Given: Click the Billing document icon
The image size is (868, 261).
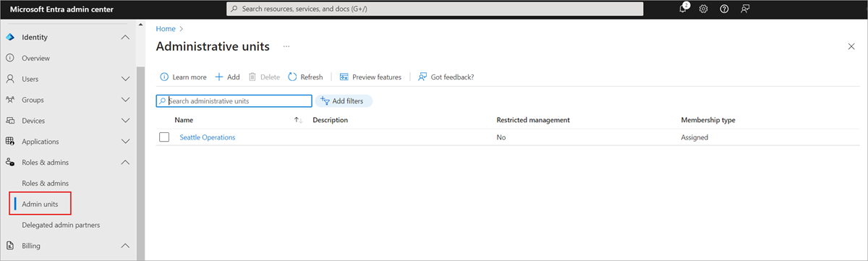Looking at the screenshot, I should tap(10, 246).
